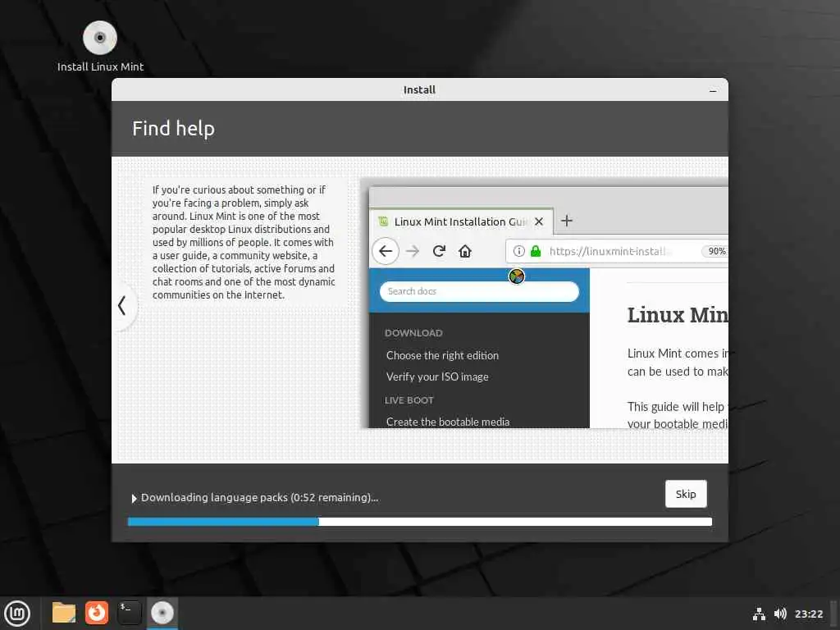Launch Firefox from the taskbar
The width and height of the screenshot is (840, 630).
pos(97,613)
